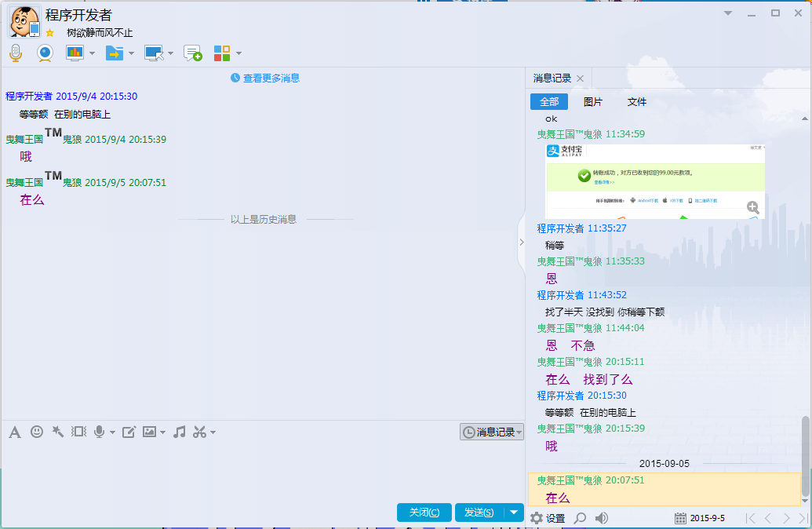Screen dimensions: 812x529
Task: Record a voice message microphone icon
Action: click(100, 432)
